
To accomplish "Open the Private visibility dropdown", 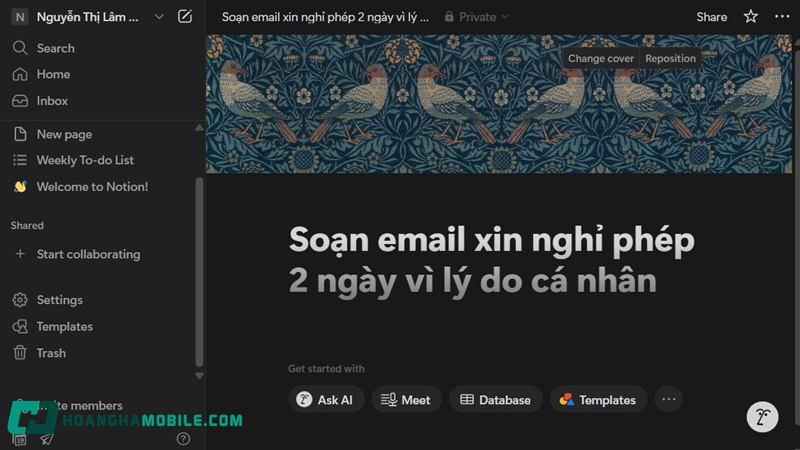I will (x=476, y=17).
